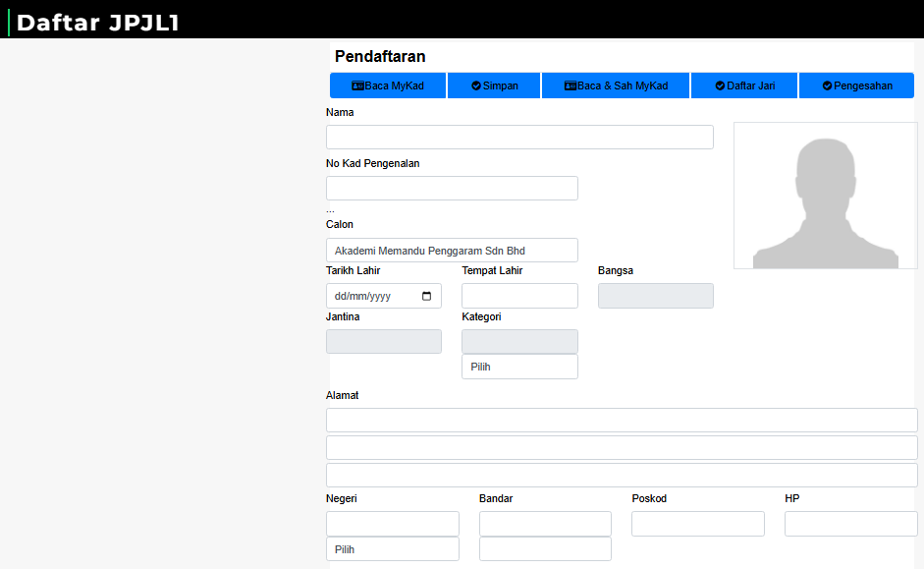This screenshot has width=924, height=569.
Task: Click the No Kad Pengenalan label
Action: click(373, 164)
